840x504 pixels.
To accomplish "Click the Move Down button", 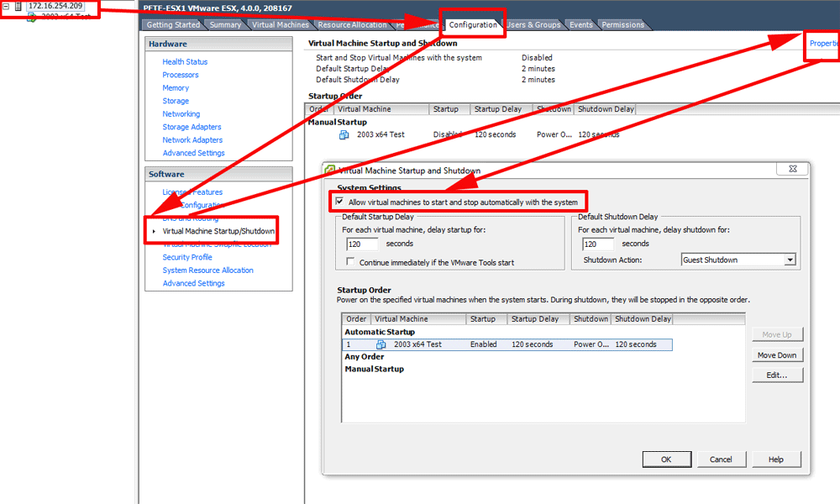I will coord(777,354).
